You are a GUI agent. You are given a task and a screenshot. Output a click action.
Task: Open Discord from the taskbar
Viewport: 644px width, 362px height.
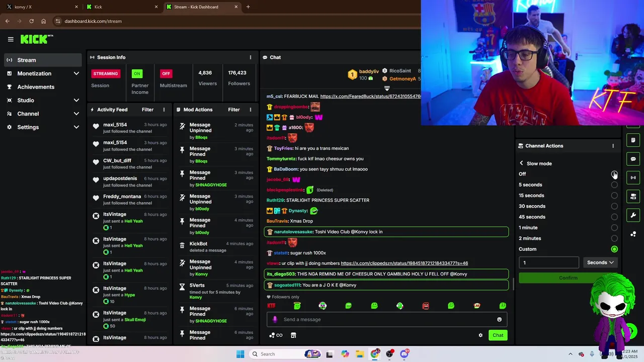[404, 354]
